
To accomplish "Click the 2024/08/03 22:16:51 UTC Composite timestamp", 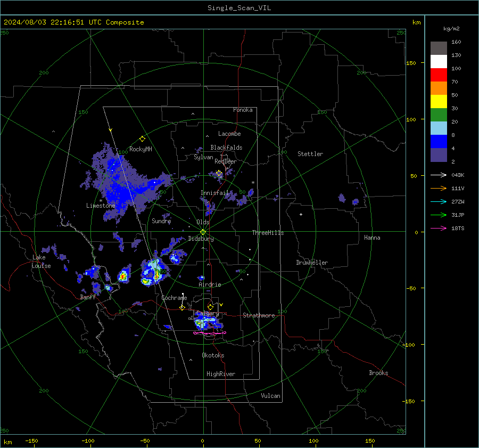I will click(x=73, y=22).
